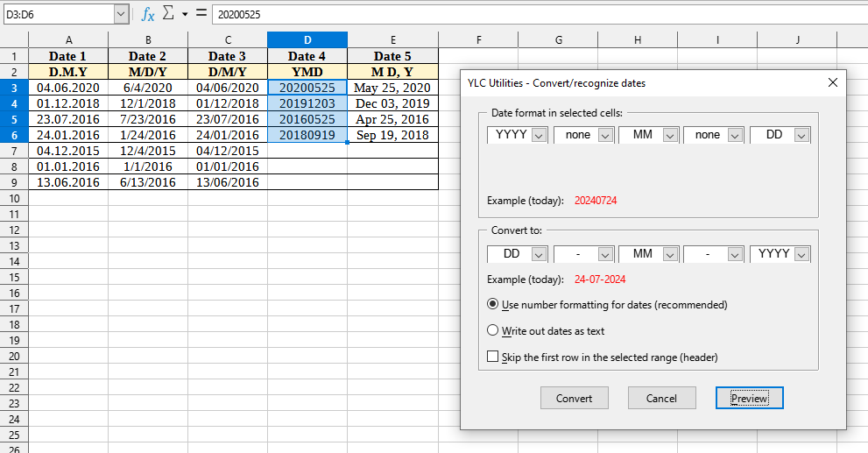Select row 7 header

[x=14, y=151]
